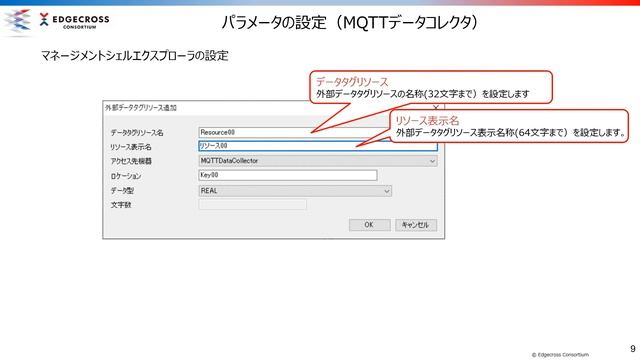Click the データタグリソース名 label
The image size is (640, 360).
tap(137, 133)
